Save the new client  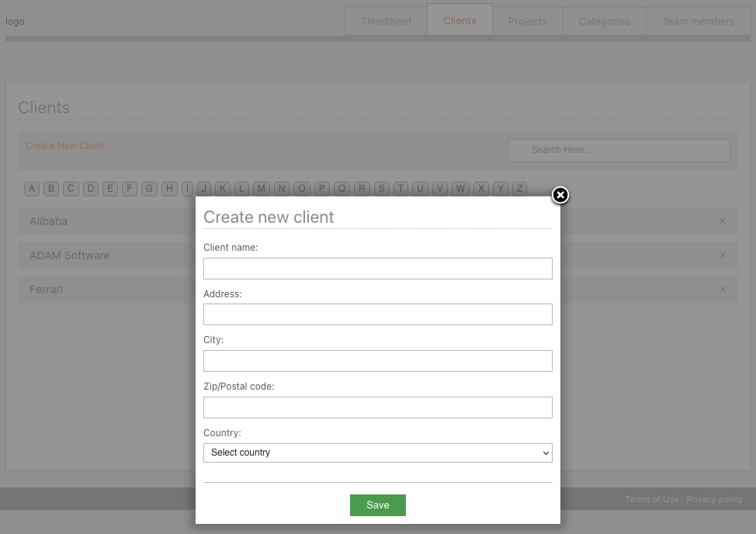pyautogui.click(x=377, y=505)
